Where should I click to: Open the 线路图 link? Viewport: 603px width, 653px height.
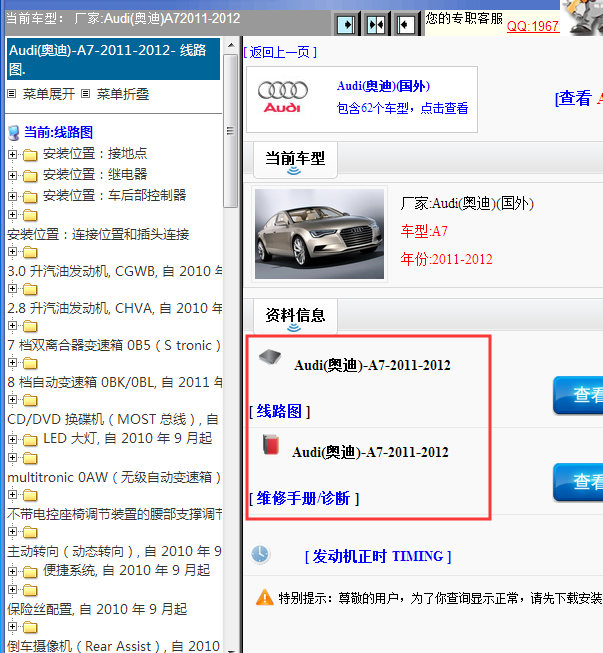(x=279, y=411)
